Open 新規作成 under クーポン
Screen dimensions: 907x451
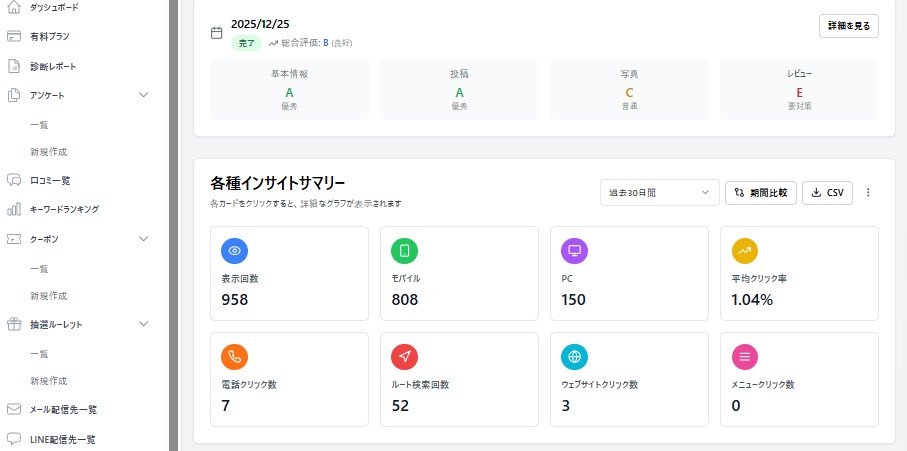[49, 296]
